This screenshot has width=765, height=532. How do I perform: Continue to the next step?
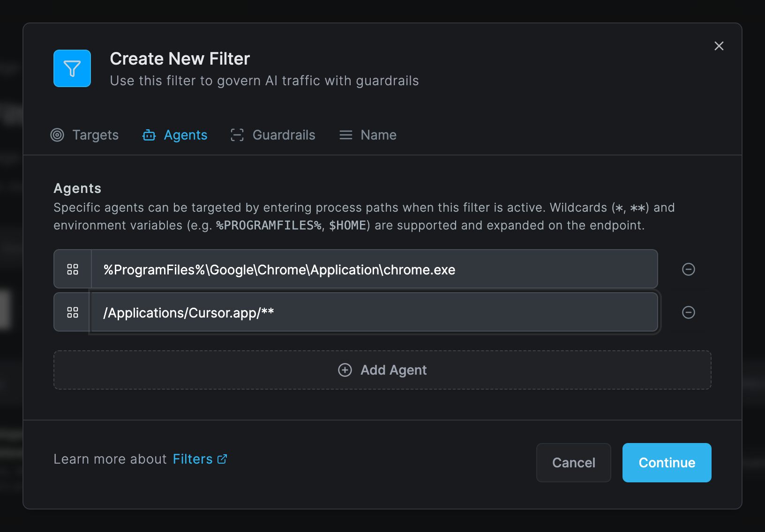pyautogui.click(x=667, y=463)
